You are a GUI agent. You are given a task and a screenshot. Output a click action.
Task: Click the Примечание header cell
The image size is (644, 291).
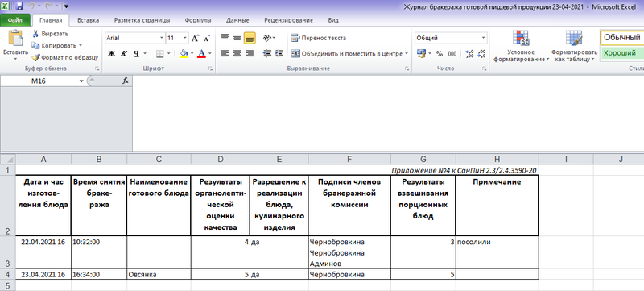tap(497, 205)
